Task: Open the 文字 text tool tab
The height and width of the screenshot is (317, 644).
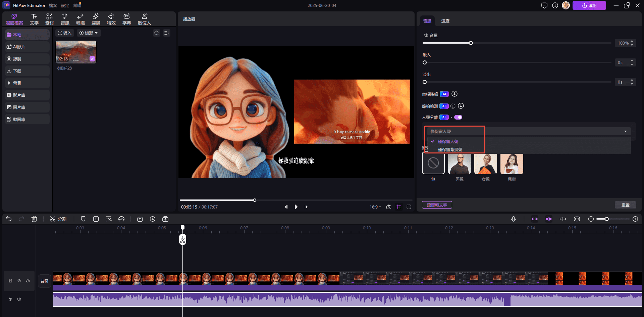Action: tap(34, 19)
